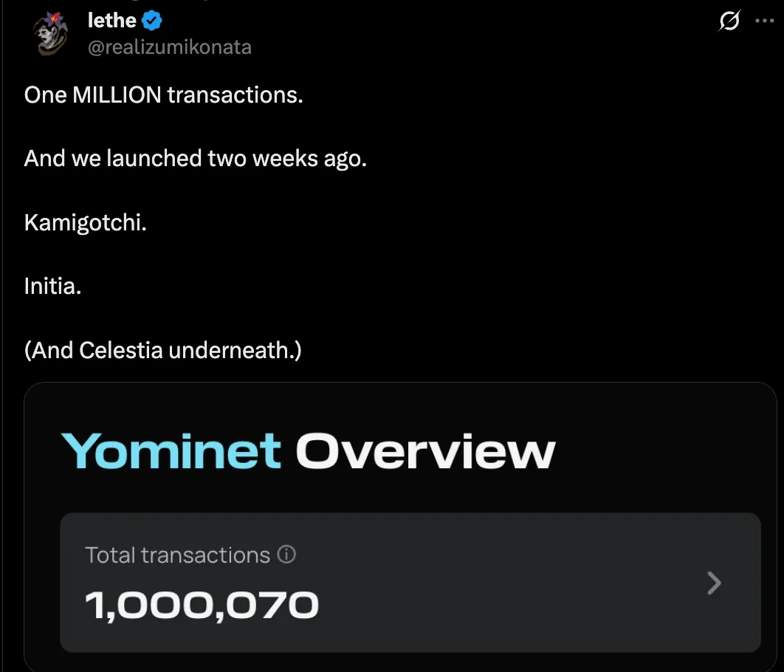This screenshot has height=672, width=784.
Task: Click the "Total transactions" label
Action: click(x=177, y=555)
